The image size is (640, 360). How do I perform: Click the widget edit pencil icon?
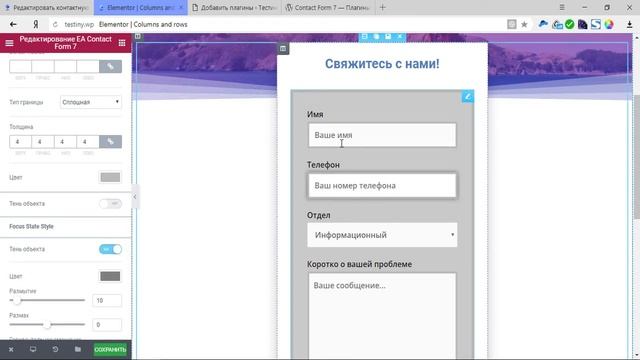click(x=468, y=97)
